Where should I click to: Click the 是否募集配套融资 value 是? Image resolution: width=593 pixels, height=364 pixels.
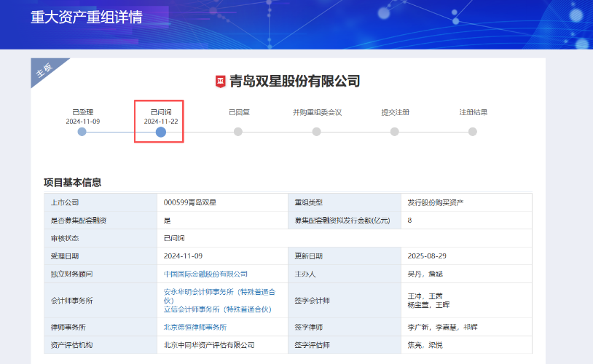click(167, 220)
